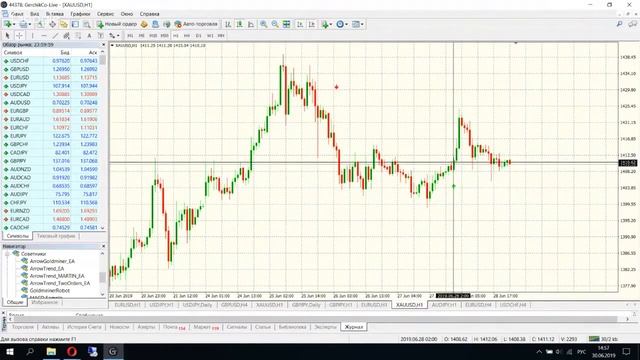Select the equidistant channel tool
This screenshot has width=640, height=360.
(x=66, y=36)
